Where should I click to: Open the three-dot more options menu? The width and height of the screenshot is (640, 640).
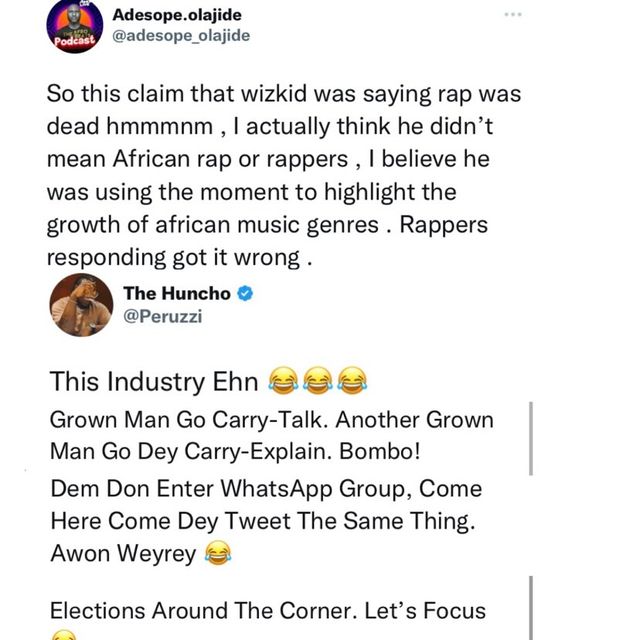click(x=513, y=15)
